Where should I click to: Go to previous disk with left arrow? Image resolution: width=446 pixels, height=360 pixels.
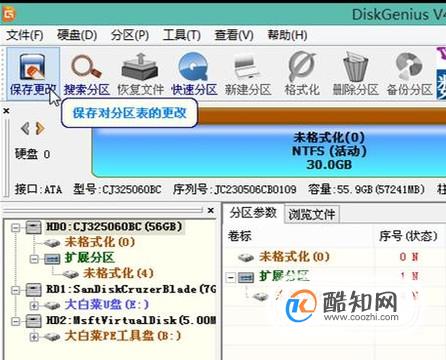click(x=25, y=128)
